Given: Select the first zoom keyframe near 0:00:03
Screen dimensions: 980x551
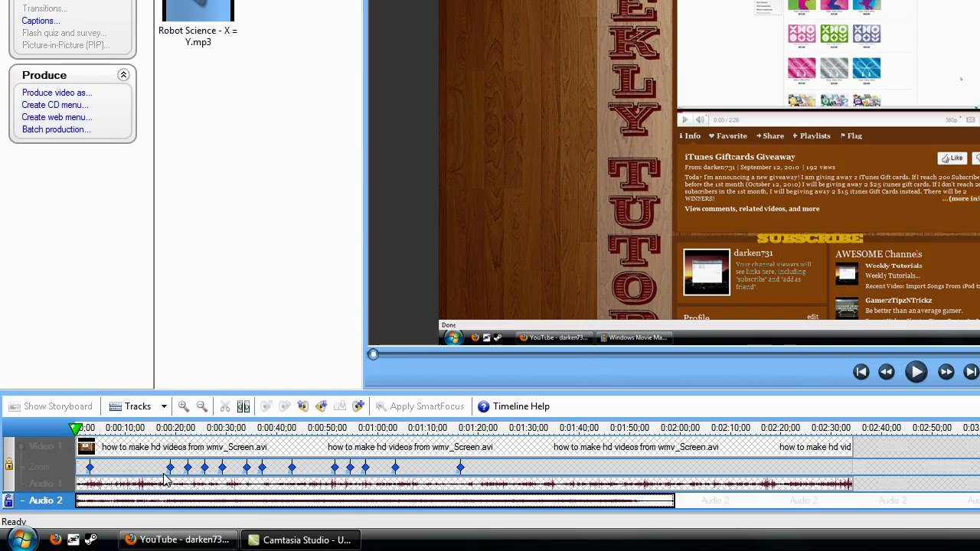Looking at the screenshot, I should point(90,467).
